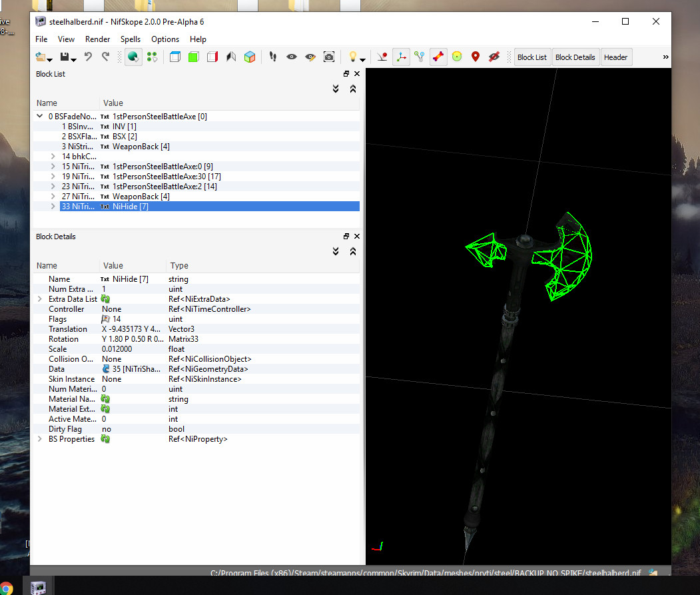
Task: Select the 3 NiStri... WeaponBack row
Action: [196, 147]
